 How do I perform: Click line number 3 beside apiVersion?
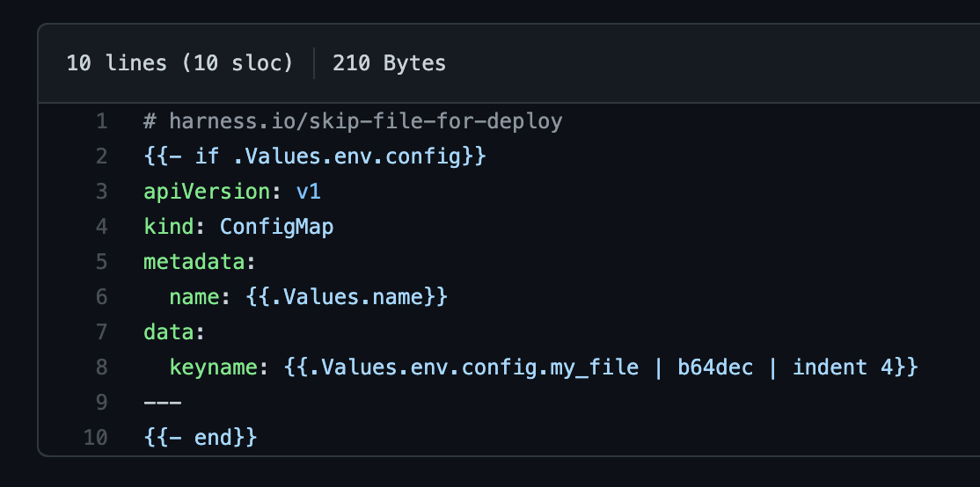click(x=101, y=192)
